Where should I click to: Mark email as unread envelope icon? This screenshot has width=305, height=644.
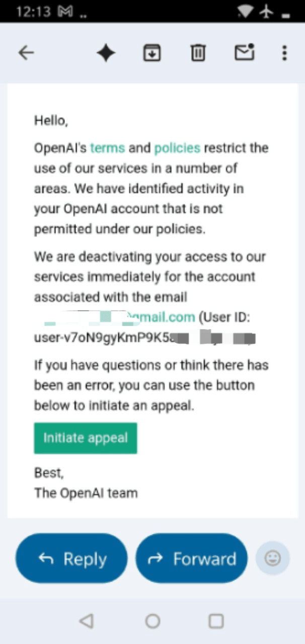pos(245,52)
